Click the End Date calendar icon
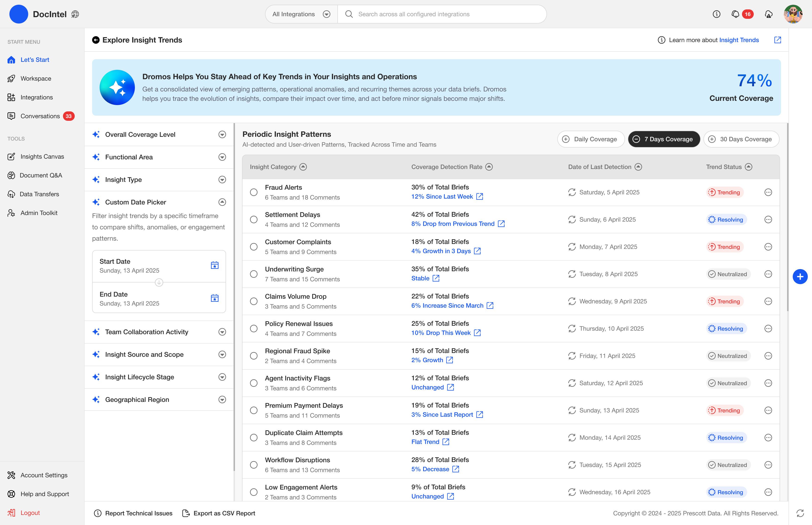 215,298
